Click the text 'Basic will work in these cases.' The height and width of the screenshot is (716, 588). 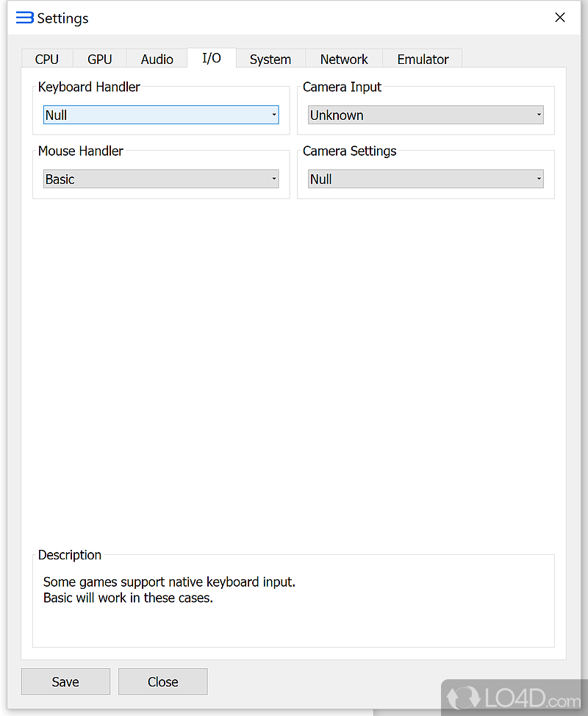click(x=129, y=598)
